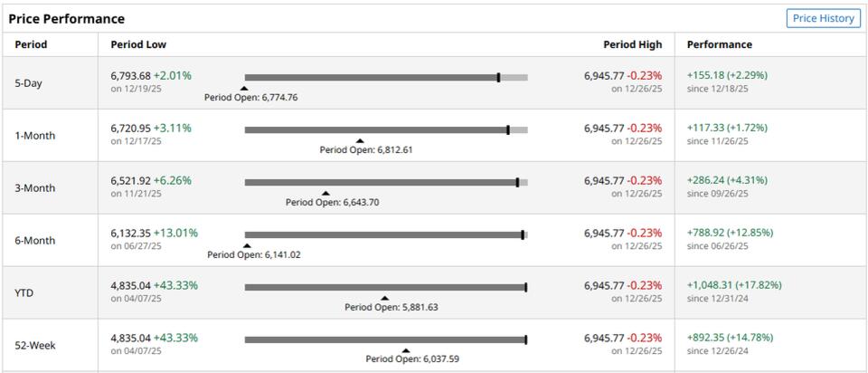This screenshot has height=373, width=868.
Task: Click the 3-Month range bar
Action: click(385, 183)
